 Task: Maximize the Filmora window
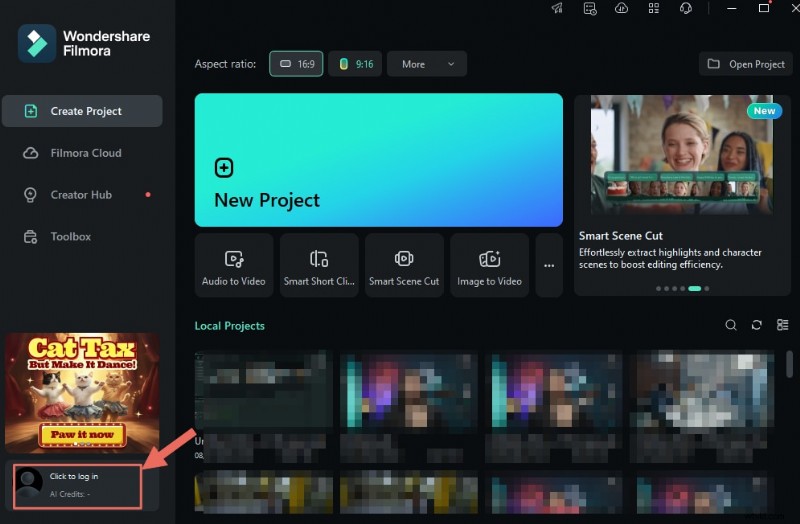click(764, 8)
